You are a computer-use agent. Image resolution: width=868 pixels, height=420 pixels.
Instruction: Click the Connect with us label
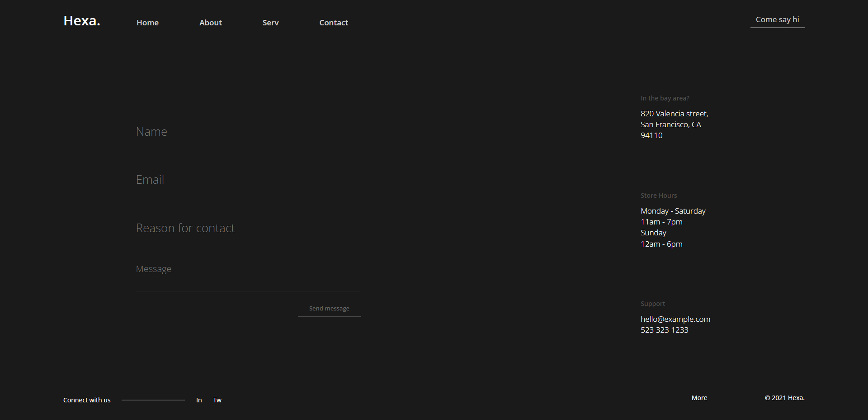[x=87, y=400]
